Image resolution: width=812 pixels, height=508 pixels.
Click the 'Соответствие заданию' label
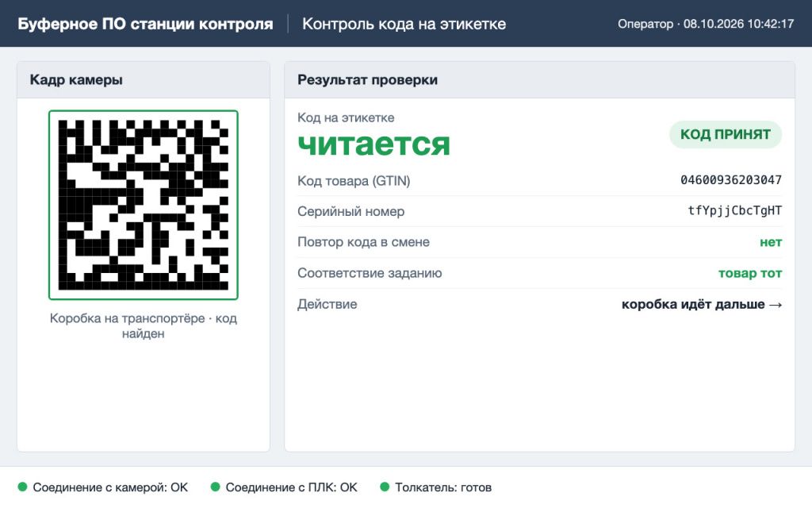pyautogui.click(x=370, y=273)
